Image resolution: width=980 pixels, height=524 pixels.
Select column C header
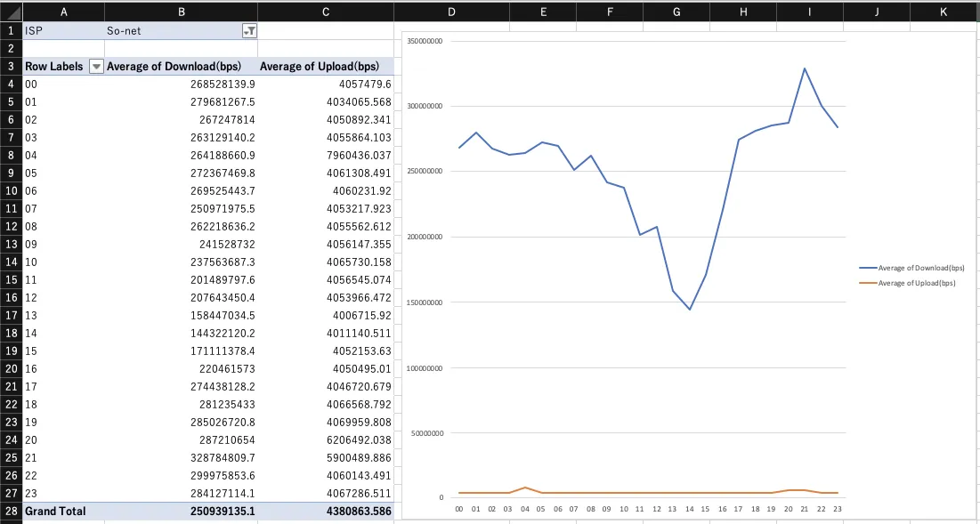click(326, 12)
